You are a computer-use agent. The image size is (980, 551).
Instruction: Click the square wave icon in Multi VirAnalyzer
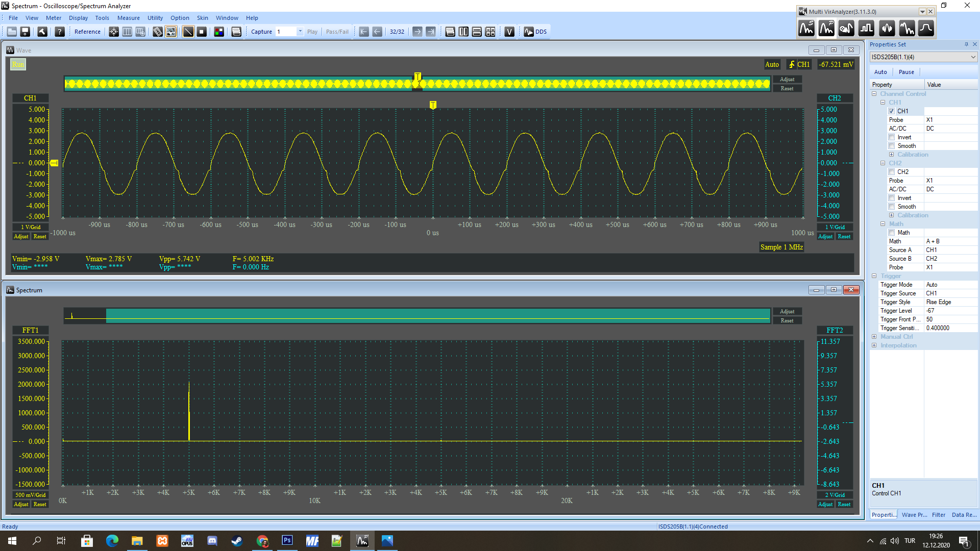pyautogui.click(x=866, y=29)
